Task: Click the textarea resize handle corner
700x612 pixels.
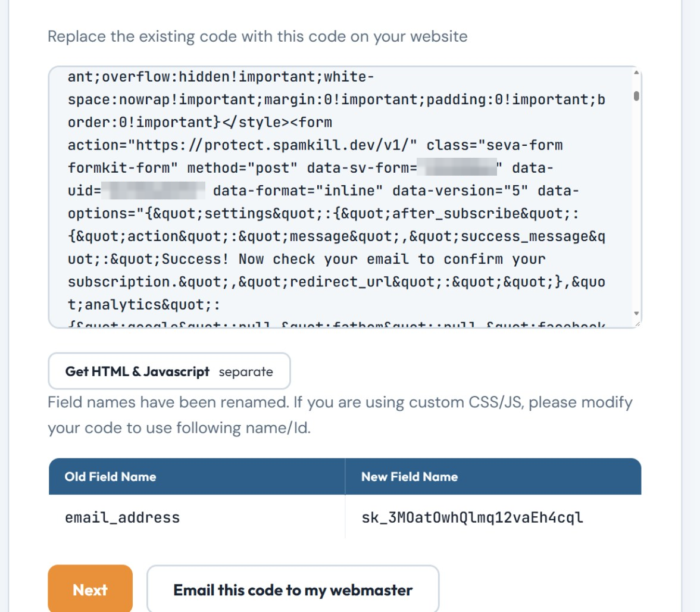Action: [637, 324]
